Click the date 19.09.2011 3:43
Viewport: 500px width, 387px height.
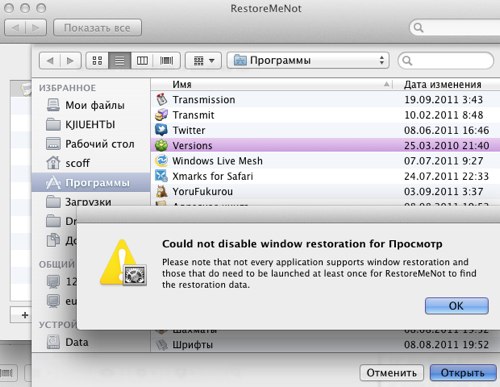(443, 99)
